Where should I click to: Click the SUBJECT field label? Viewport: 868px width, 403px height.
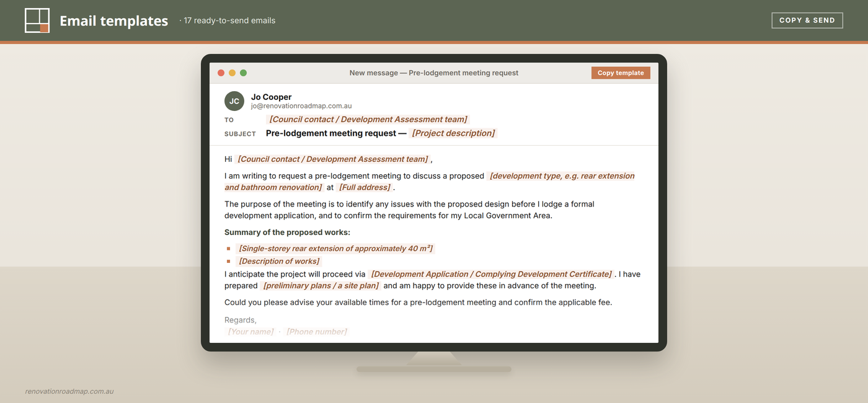click(x=240, y=134)
